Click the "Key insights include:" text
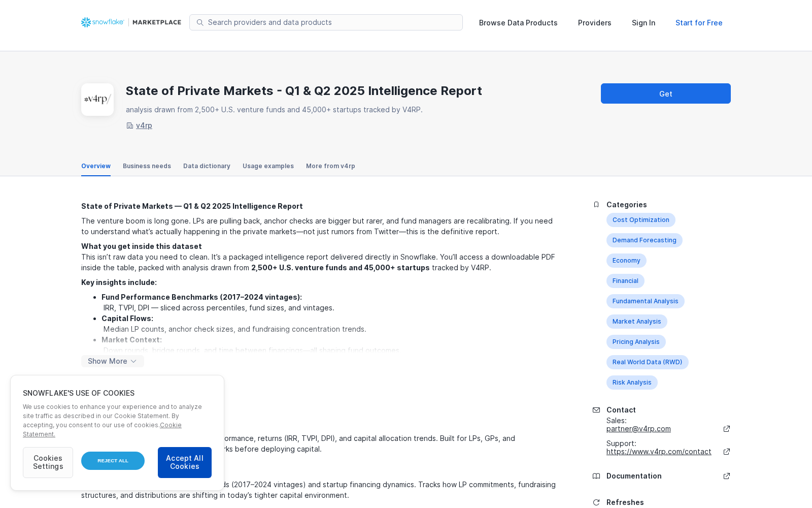Image resolution: width=812 pixels, height=508 pixels. (119, 282)
